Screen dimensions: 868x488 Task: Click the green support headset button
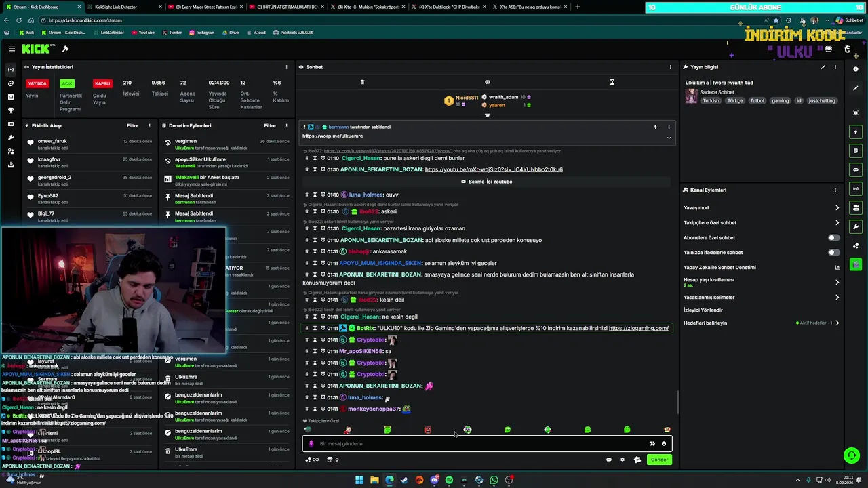pyautogui.click(x=851, y=455)
